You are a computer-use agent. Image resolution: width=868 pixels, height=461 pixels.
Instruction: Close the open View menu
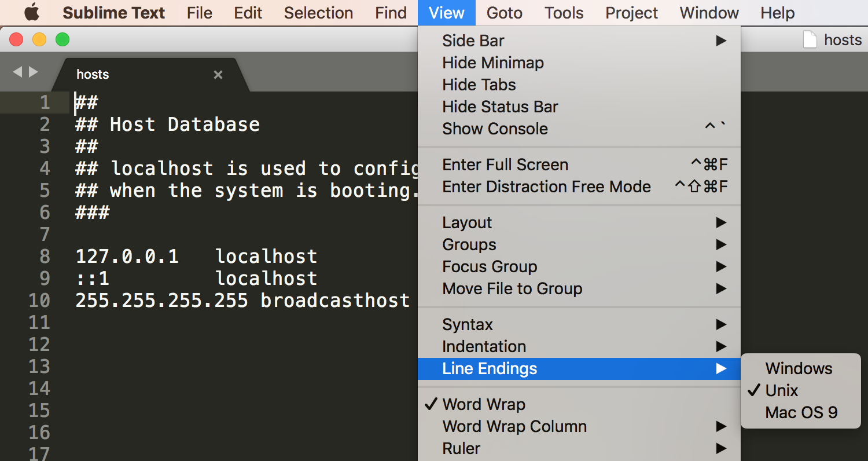pyautogui.click(x=447, y=13)
